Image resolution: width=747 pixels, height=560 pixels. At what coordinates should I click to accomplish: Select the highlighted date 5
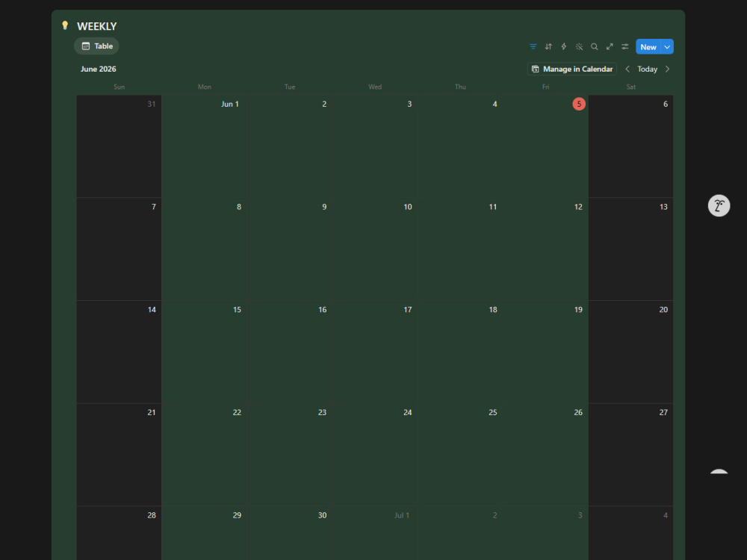coord(579,104)
